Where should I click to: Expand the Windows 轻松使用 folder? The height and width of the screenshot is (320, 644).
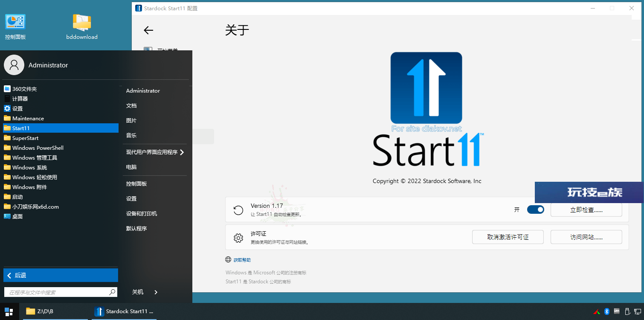click(x=61, y=177)
